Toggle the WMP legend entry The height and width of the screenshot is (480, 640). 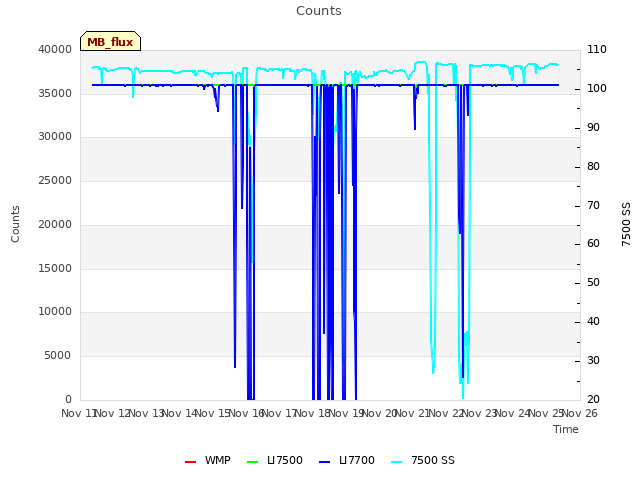click(208, 460)
